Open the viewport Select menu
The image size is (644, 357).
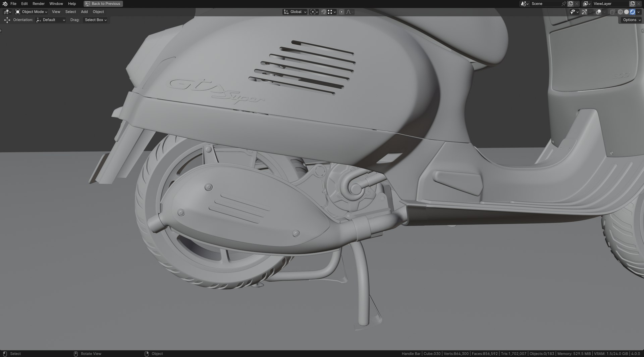click(70, 12)
